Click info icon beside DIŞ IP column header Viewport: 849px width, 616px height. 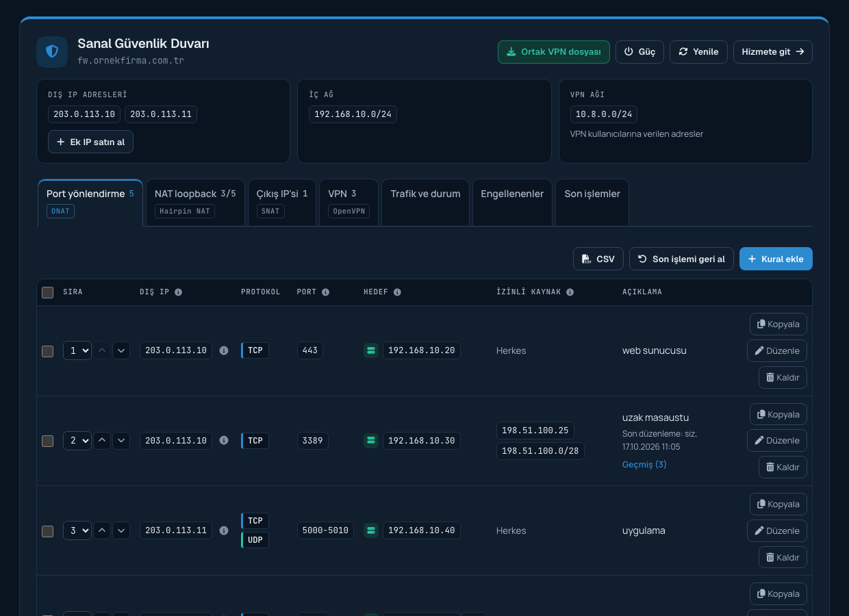(178, 292)
